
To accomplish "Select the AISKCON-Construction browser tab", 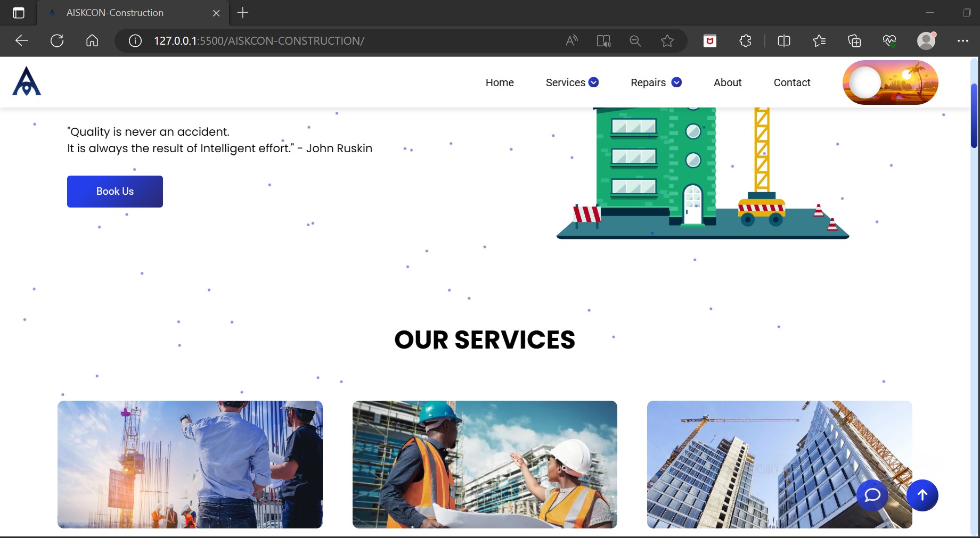I will [x=115, y=12].
